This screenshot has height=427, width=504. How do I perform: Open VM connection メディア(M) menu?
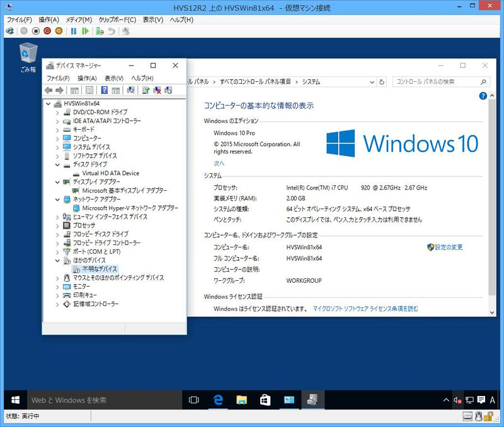tap(79, 20)
